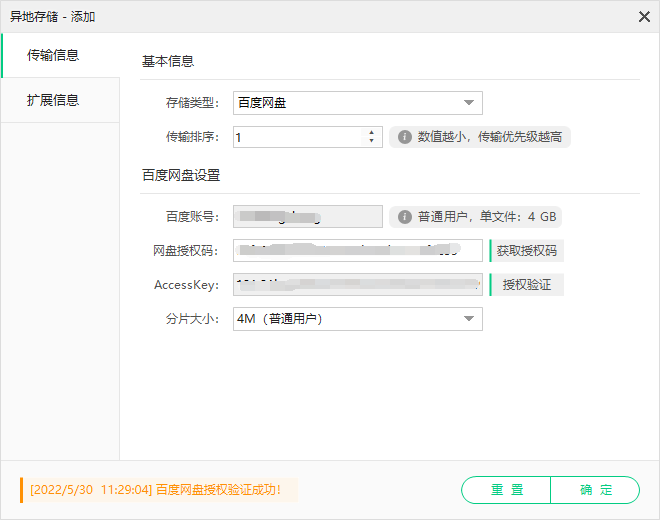Click the info icon beside 普通用户 hint
The width and height of the screenshot is (660, 520).
coord(405,217)
